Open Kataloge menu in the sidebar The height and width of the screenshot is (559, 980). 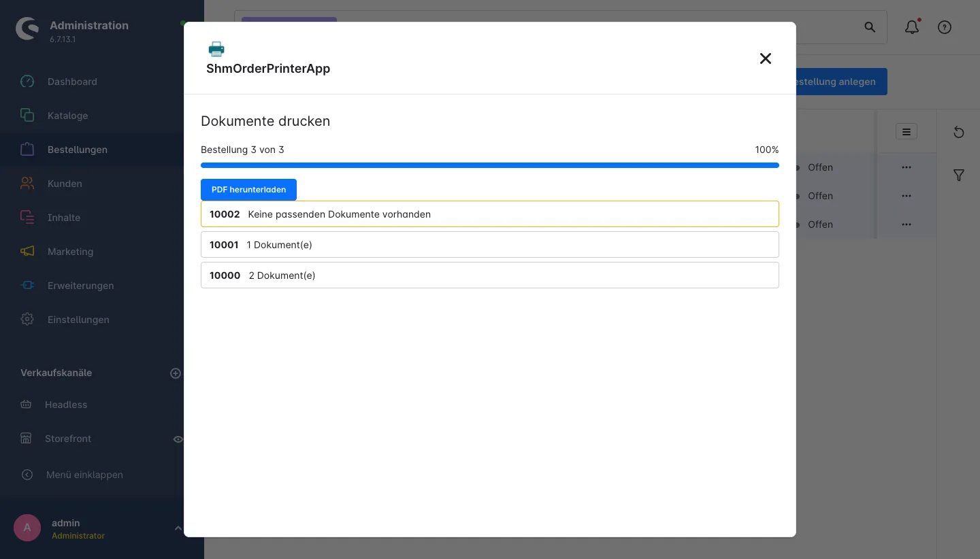click(x=68, y=116)
